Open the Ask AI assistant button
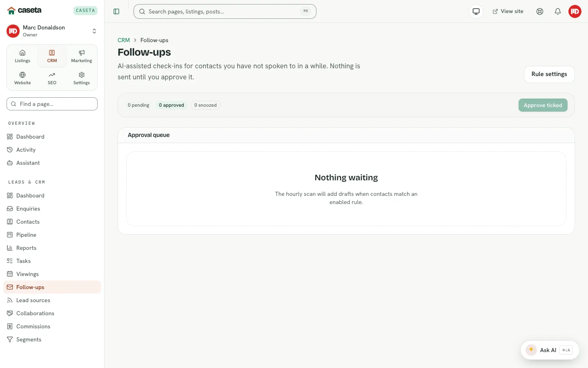Screen dimensions: 588x368 coord(550,350)
